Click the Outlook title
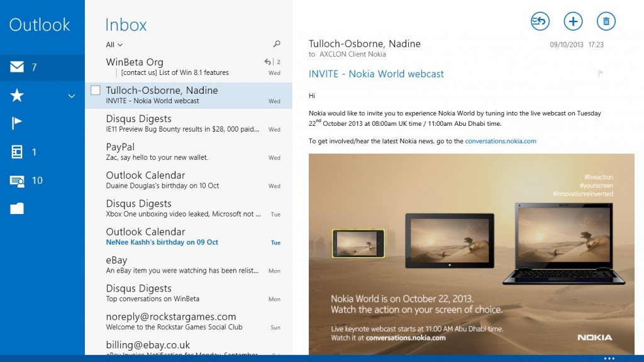The width and height of the screenshot is (644, 362). (40, 25)
